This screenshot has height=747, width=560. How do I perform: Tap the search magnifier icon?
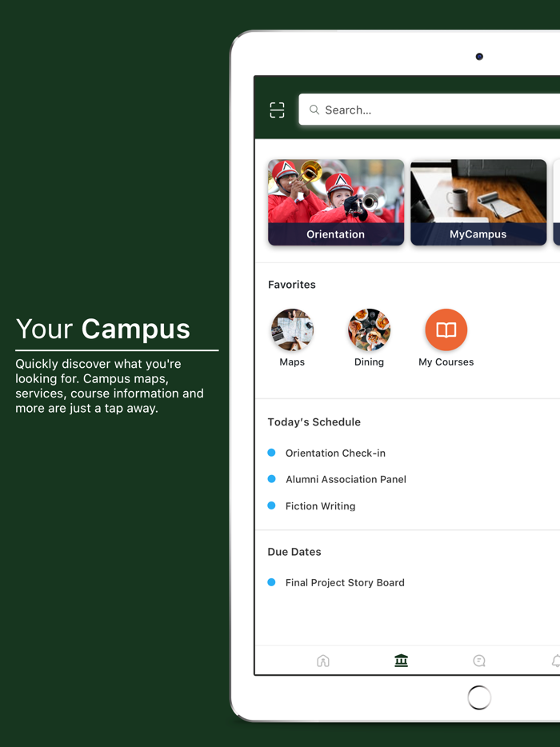(x=314, y=110)
